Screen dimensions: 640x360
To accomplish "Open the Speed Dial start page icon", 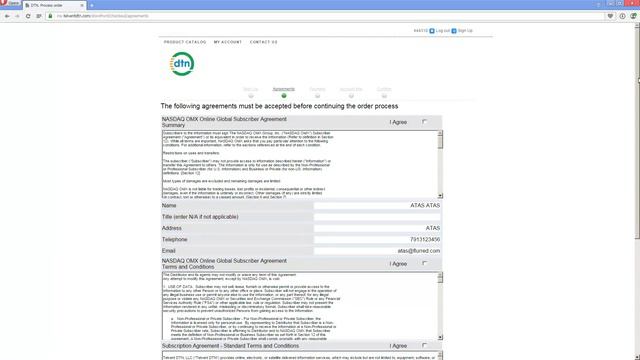I will click(39, 16).
